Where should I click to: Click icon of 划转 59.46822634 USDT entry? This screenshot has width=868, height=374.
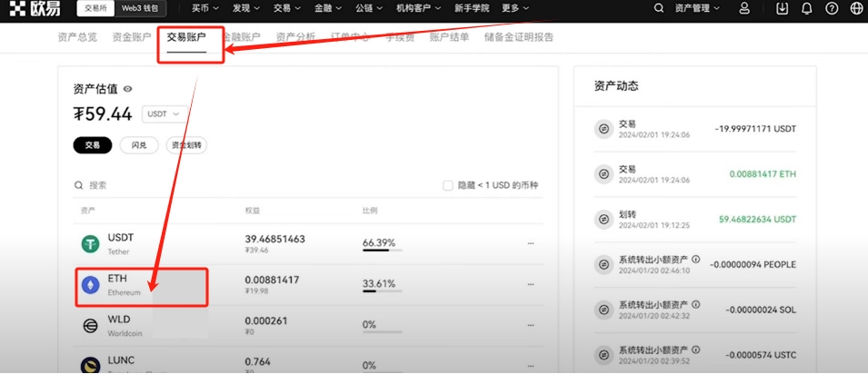[604, 219]
